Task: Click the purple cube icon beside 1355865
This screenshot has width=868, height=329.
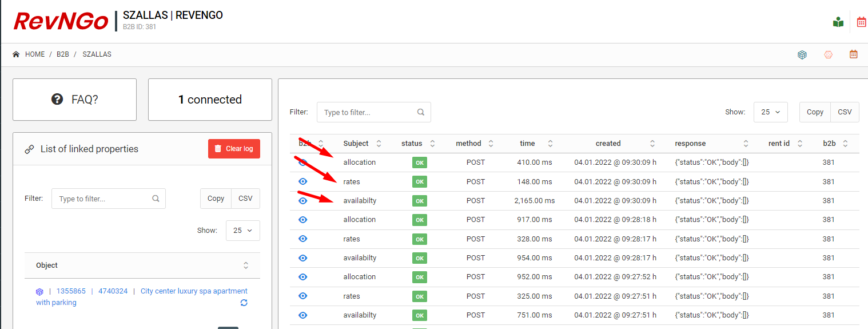Action: pyautogui.click(x=39, y=291)
